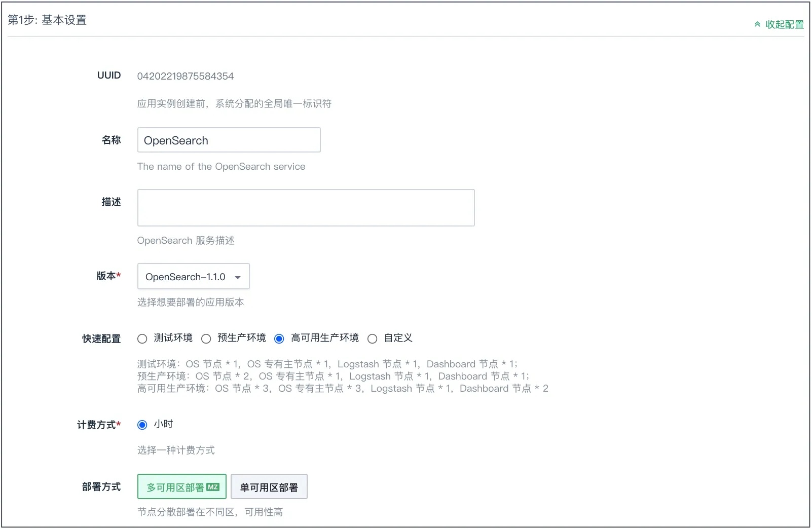
Task: Click the 部署方式 label
Action: coord(101,486)
